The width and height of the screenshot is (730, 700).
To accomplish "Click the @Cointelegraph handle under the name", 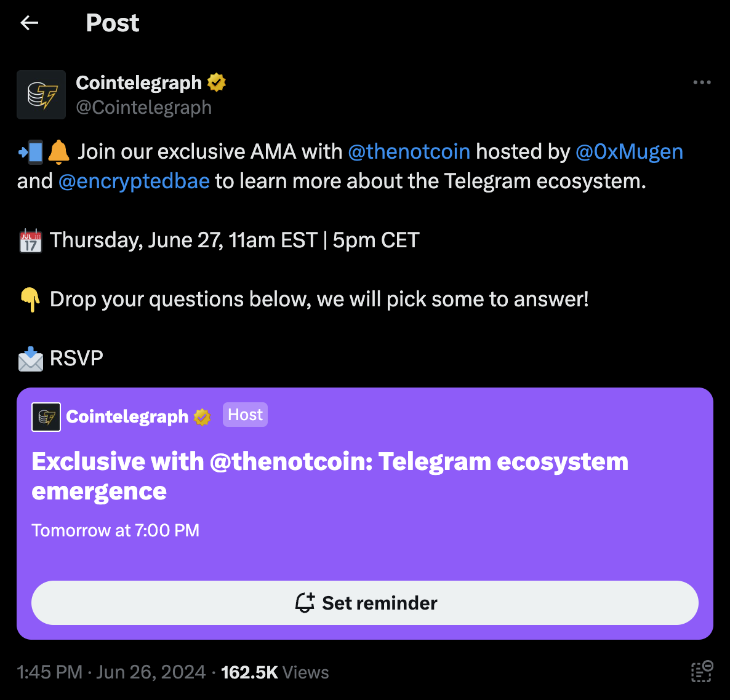I will (143, 108).
